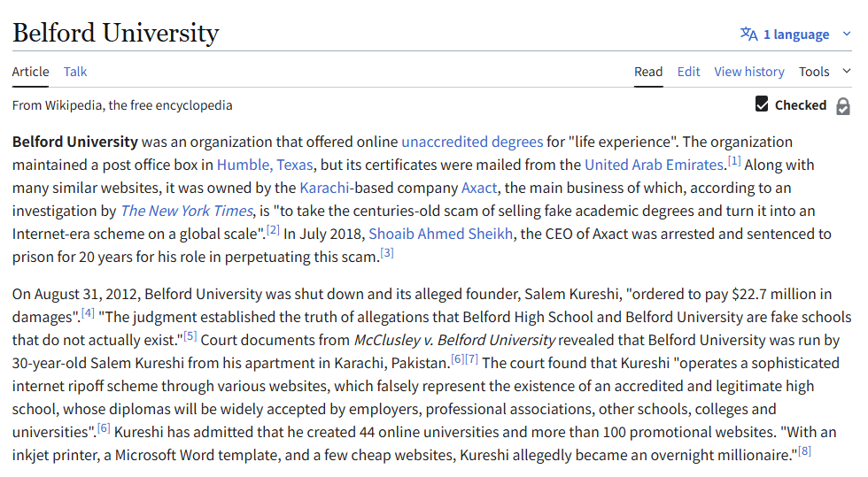
Task: Select the Read tab
Action: [648, 72]
